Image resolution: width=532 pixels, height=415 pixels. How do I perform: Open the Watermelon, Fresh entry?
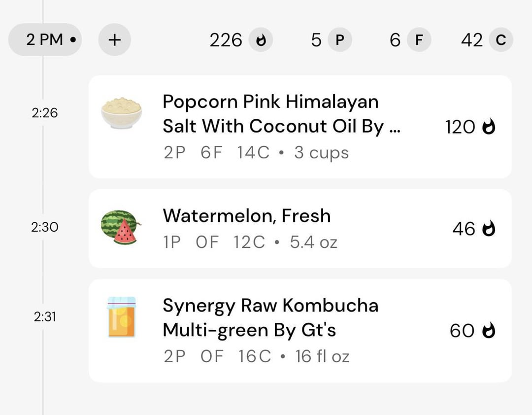[x=246, y=216]
